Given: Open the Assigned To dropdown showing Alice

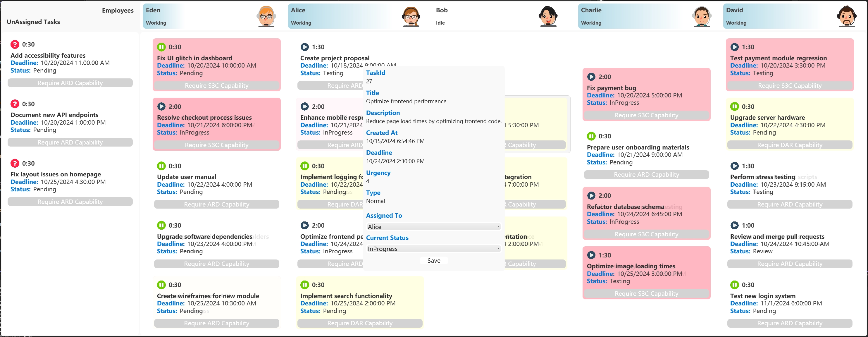Looking at the screenshot, I should tap(433, 227).
